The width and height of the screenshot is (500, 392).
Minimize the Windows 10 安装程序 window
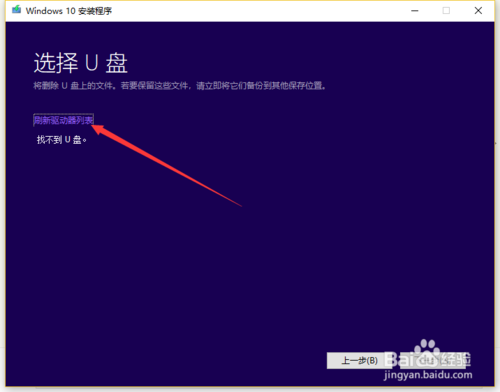pos(415,11)
